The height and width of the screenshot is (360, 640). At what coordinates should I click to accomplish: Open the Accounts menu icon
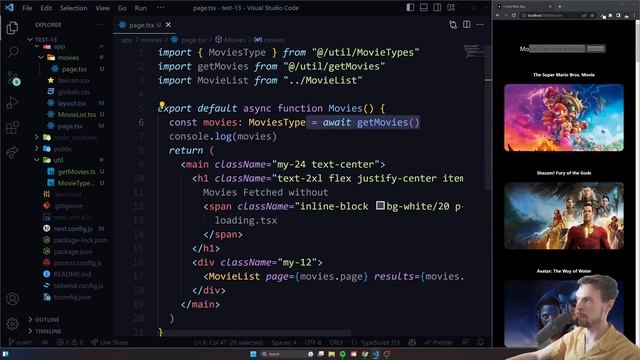(12, 299)
